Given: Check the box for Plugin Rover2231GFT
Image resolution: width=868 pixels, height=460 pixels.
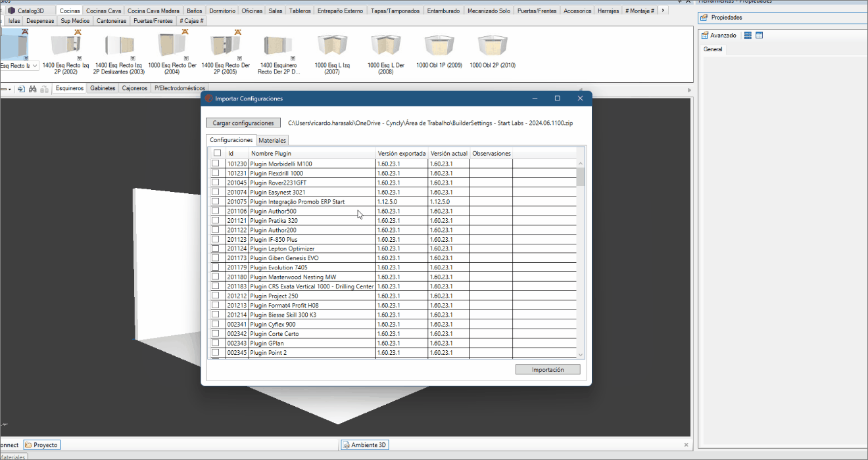Looking at the screenshot, I should point(215,183).
